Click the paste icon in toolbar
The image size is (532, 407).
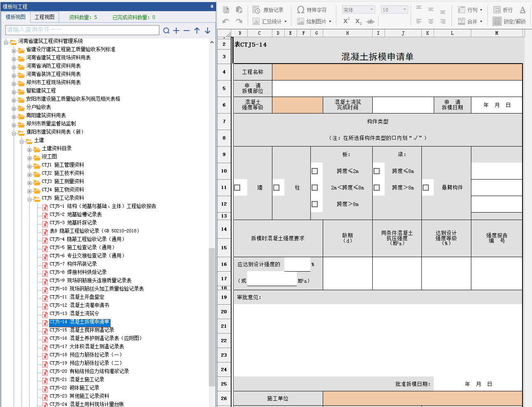pos(239,10)
